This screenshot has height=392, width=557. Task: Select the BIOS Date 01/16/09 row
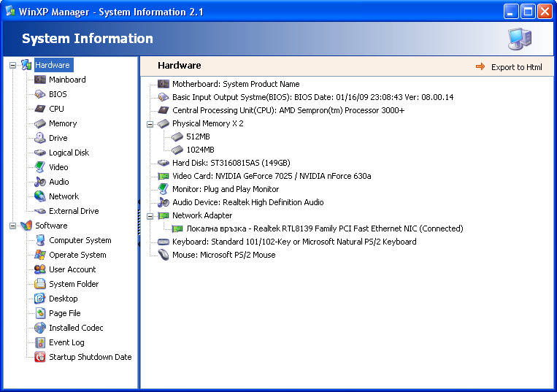tap(312, 97)
